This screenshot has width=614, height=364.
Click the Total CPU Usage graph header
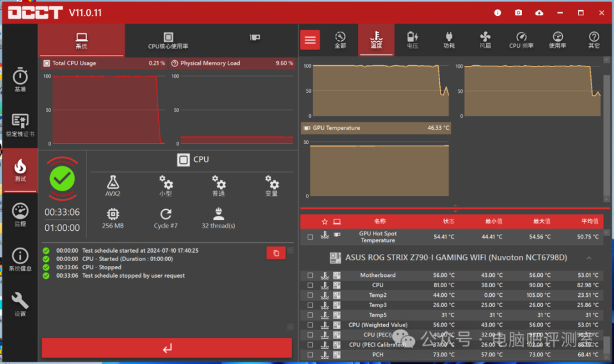pos(104,63)
